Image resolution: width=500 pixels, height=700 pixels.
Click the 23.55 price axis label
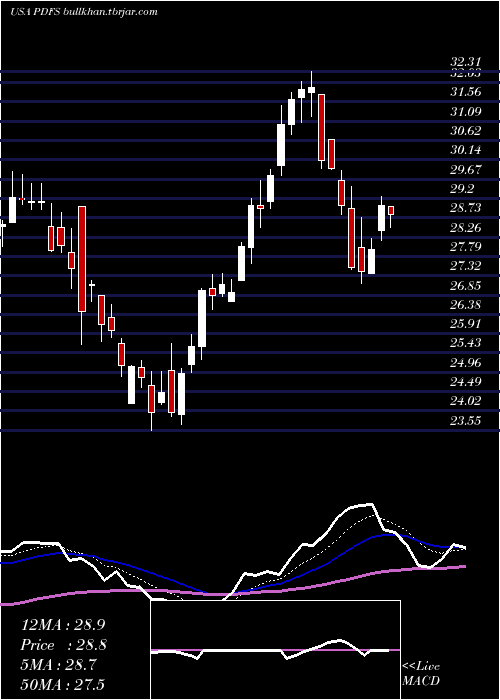click(466, 421)
